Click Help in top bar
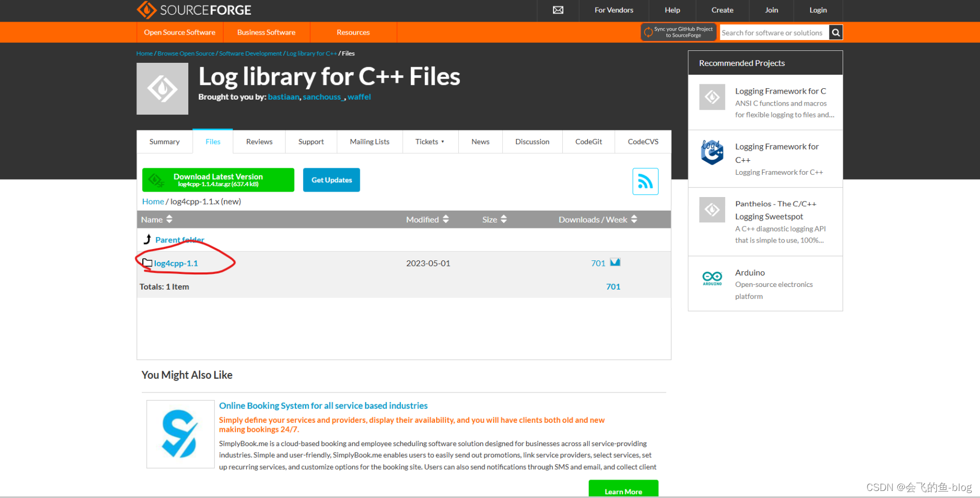980x498 pixels. tap(672, 10)
